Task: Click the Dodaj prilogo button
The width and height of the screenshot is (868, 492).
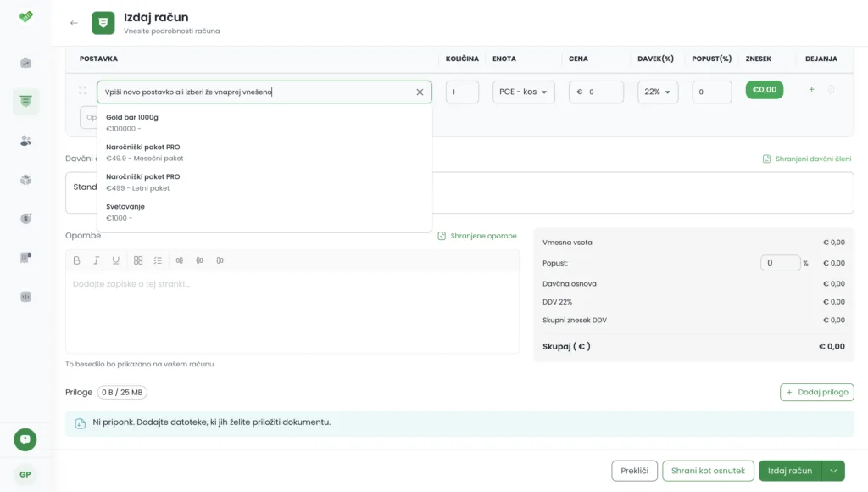Action: click(817, 392)
